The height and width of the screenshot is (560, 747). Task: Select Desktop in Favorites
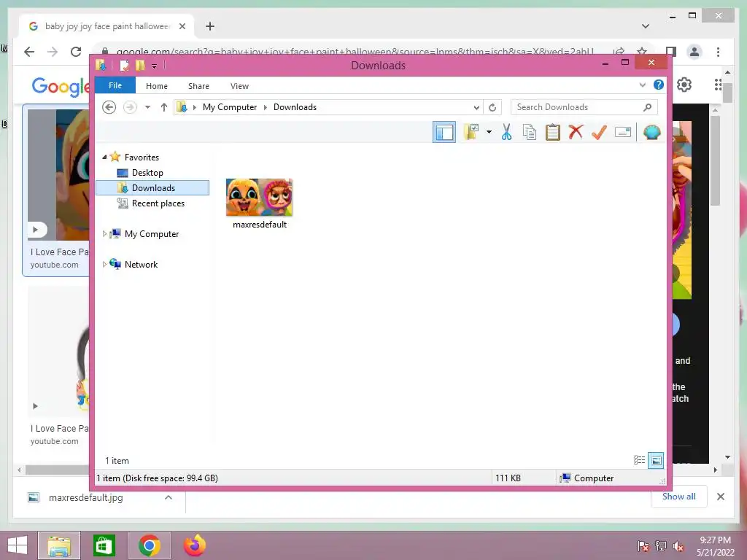pos(147,172)
